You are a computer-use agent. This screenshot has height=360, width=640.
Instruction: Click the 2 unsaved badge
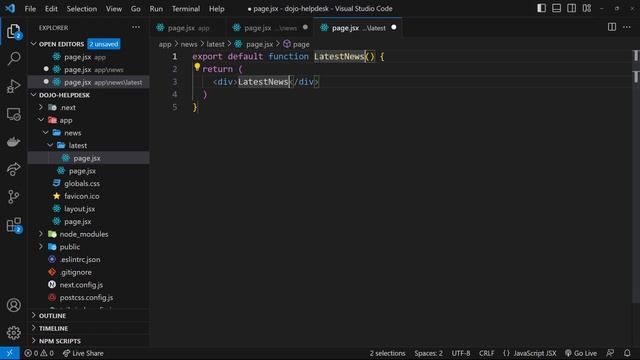click(104, 44)
